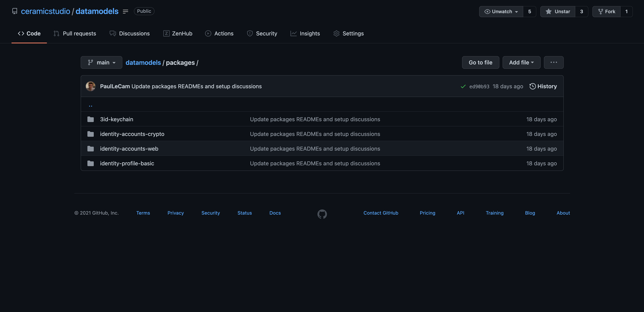Open the main branch selector
This screenshot has width=644, height=312.
click(x=101, y=62)
